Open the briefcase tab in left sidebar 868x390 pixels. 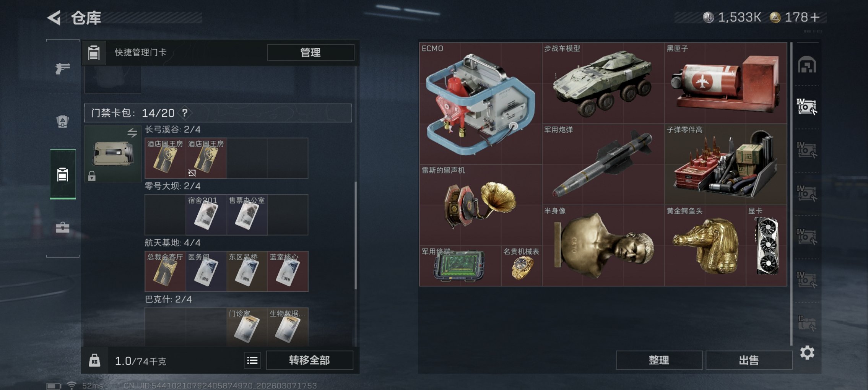click(x=62, y=227)
